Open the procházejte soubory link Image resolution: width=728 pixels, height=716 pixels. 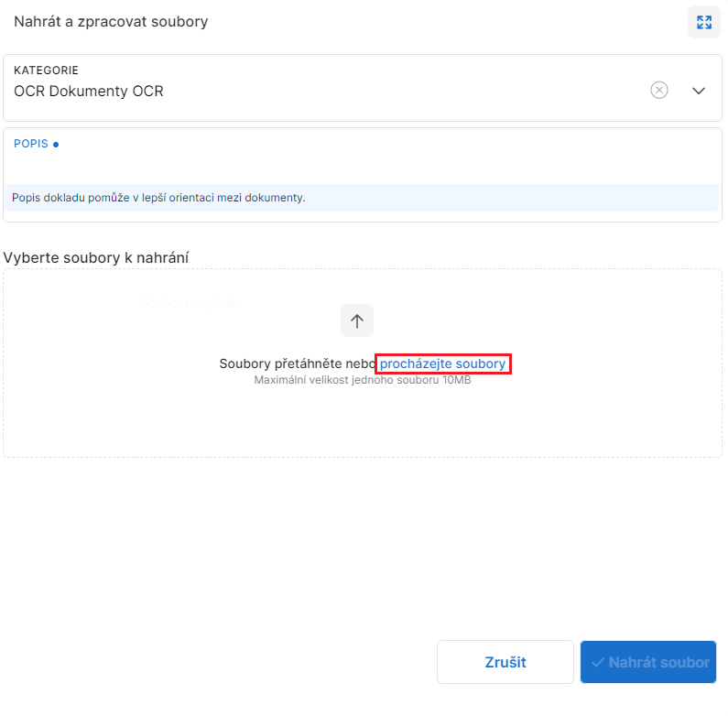442,363
